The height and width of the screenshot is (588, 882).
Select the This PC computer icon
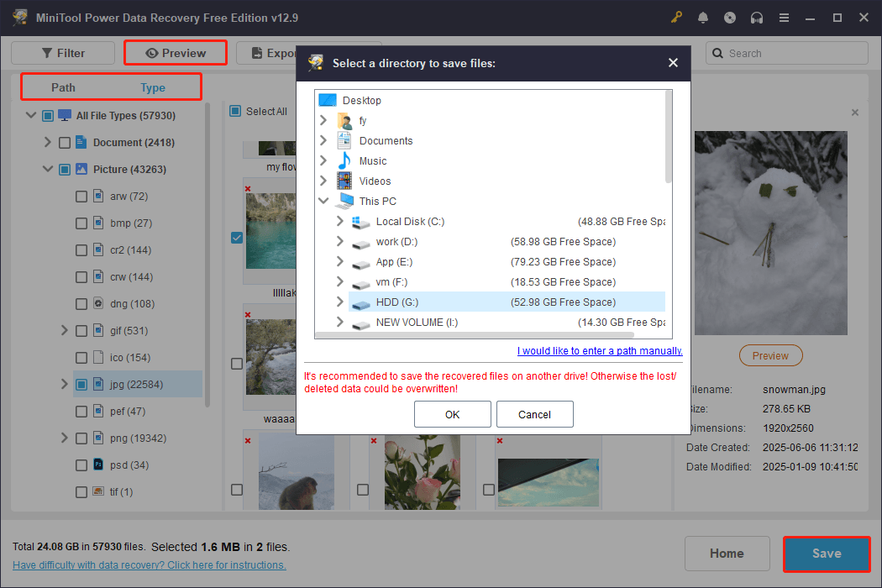(x=345, y=201)
